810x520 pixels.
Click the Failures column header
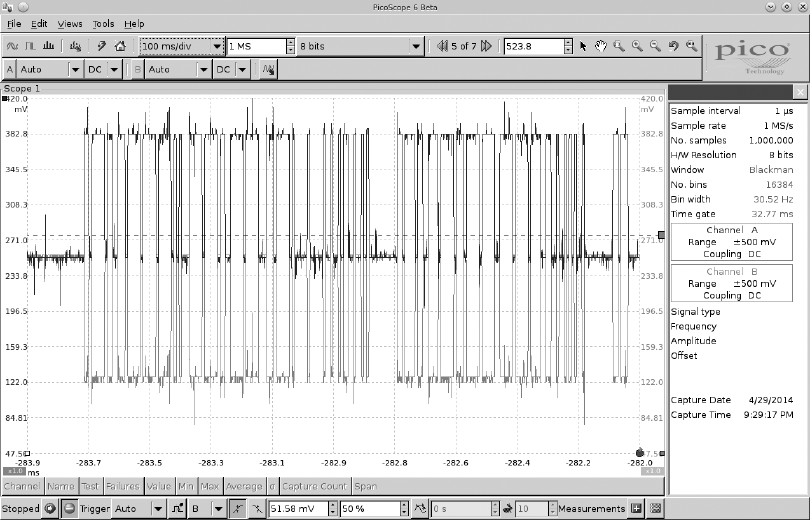[123, 486]
